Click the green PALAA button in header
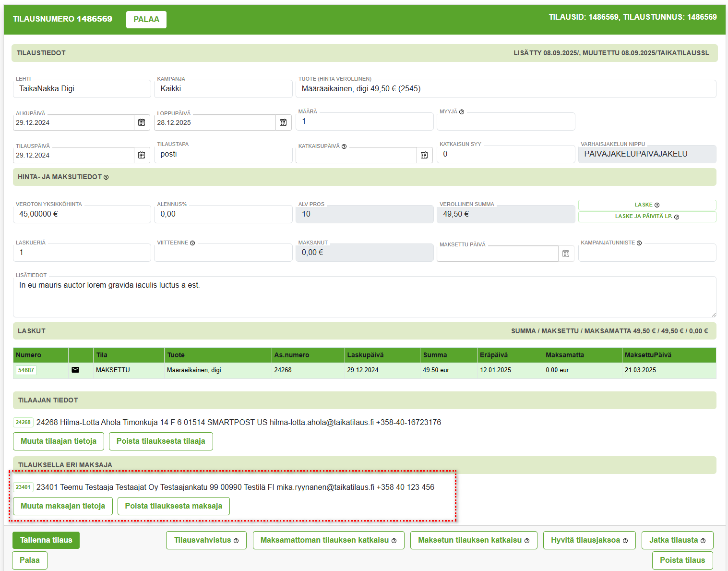This screenshot has width=728, height=571. pos(146,20)
